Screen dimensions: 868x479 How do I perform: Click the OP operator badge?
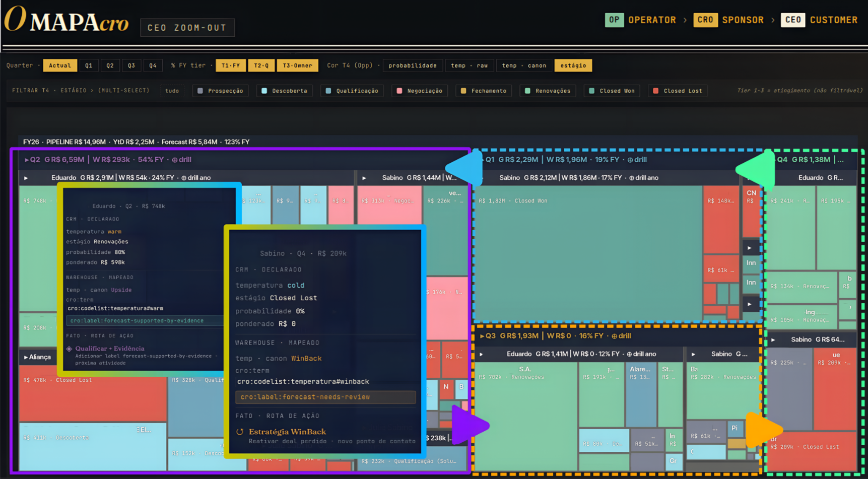click(x=614, y=20)
